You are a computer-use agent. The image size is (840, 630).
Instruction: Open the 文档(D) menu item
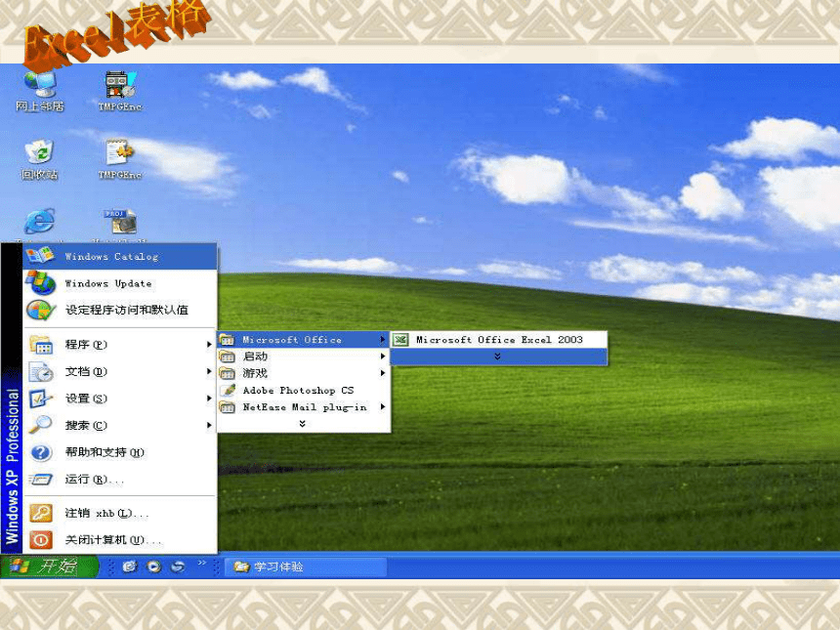tap(120, 371)
